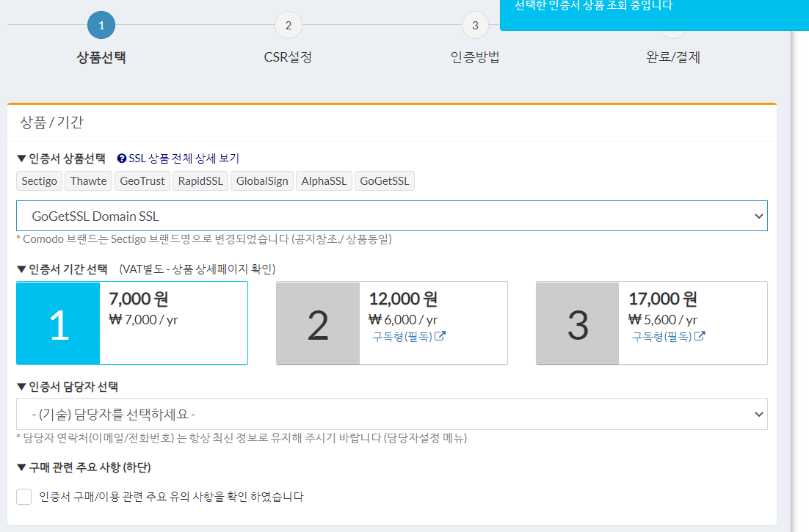809x532 pixels.
Task: Click the Comodo 브랜드 Sectigo notice text
Action: pos(204,239)
